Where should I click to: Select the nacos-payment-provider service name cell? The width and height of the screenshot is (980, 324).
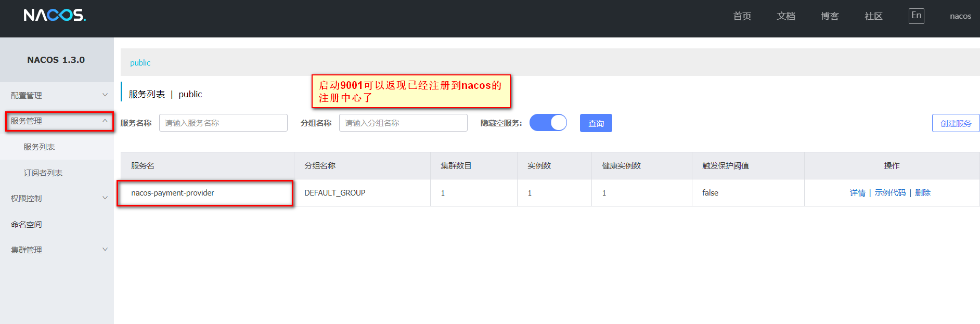[x=208, y=193]
